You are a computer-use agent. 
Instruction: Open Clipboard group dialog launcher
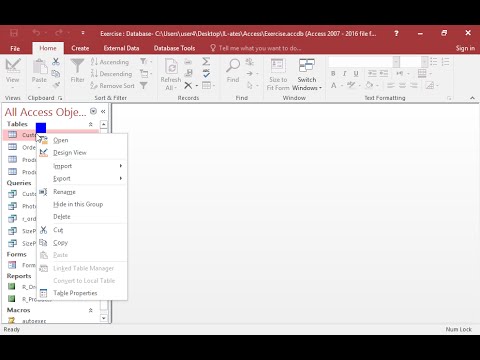(x=60, y=98)
